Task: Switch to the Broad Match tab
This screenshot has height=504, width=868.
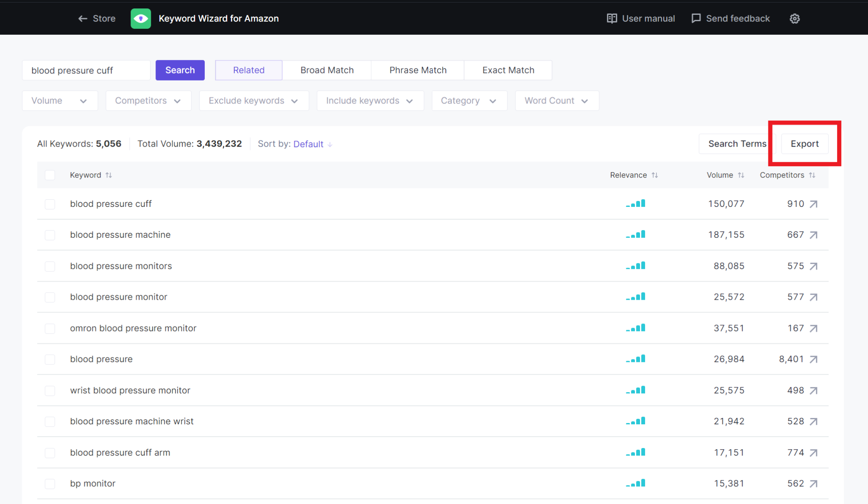Action: coord(327,70)
